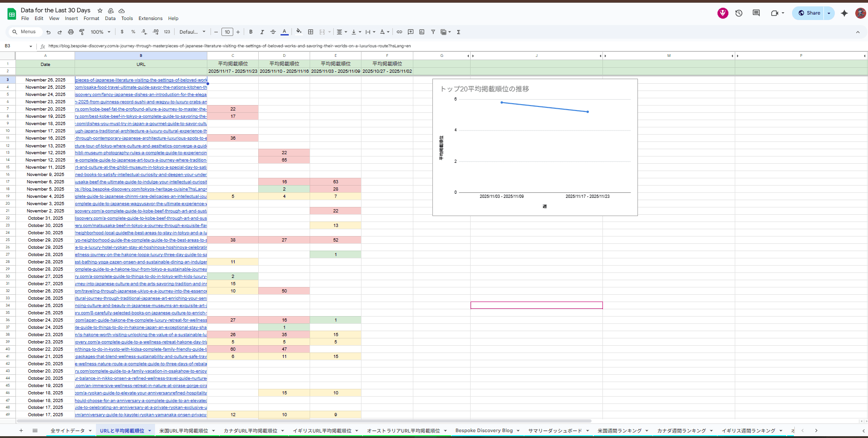The width and height of the screenshot is (868, 438).
Task: Format as currency with dollar icon
Action: tap(122, 32)
